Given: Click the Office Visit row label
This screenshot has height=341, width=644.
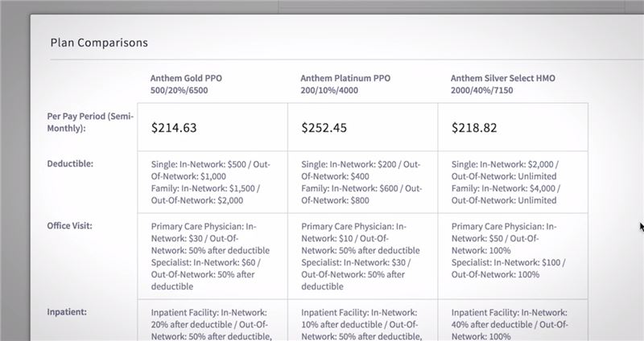Looking at the screenshot, I should [69, 226].
